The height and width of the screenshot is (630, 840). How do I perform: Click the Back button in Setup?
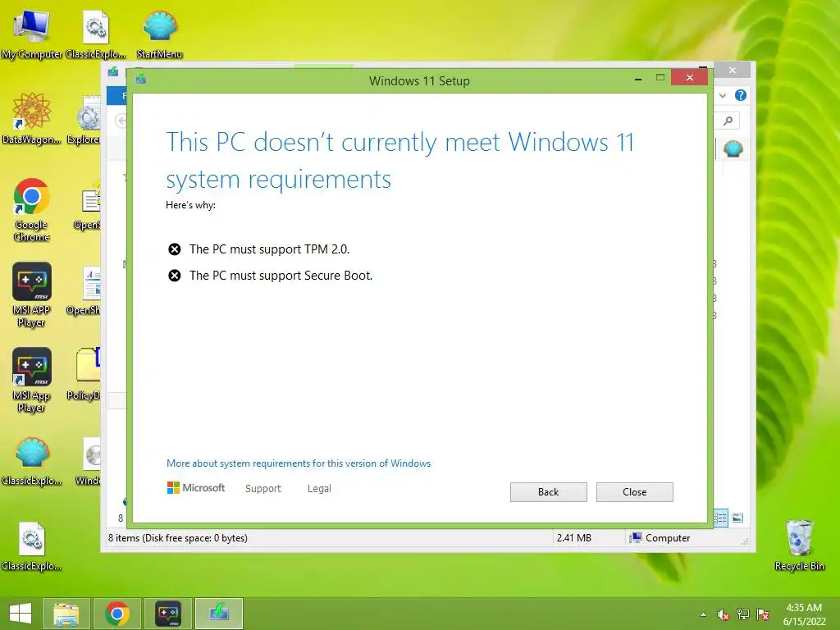(x=548, y=492)
